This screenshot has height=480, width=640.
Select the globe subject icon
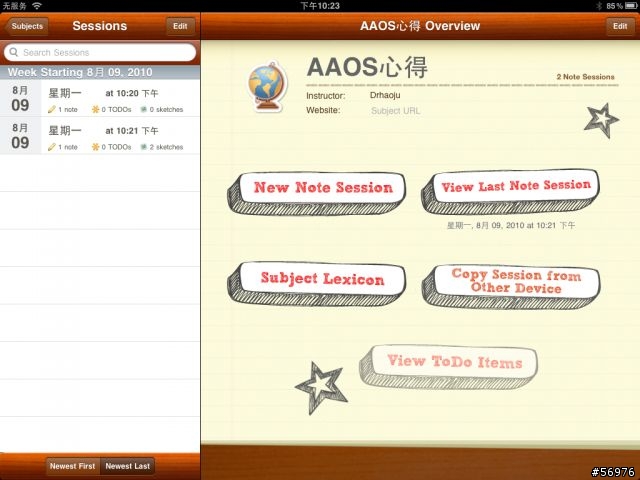tap(267, 87)
